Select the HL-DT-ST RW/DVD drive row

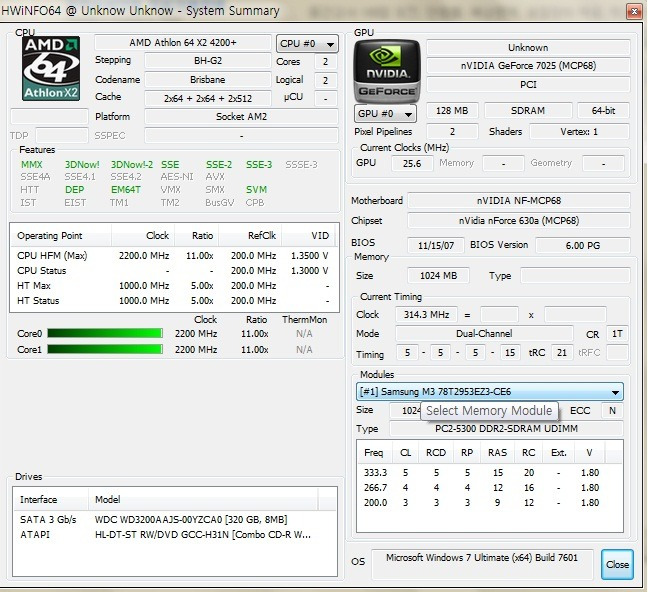[174, 535]
